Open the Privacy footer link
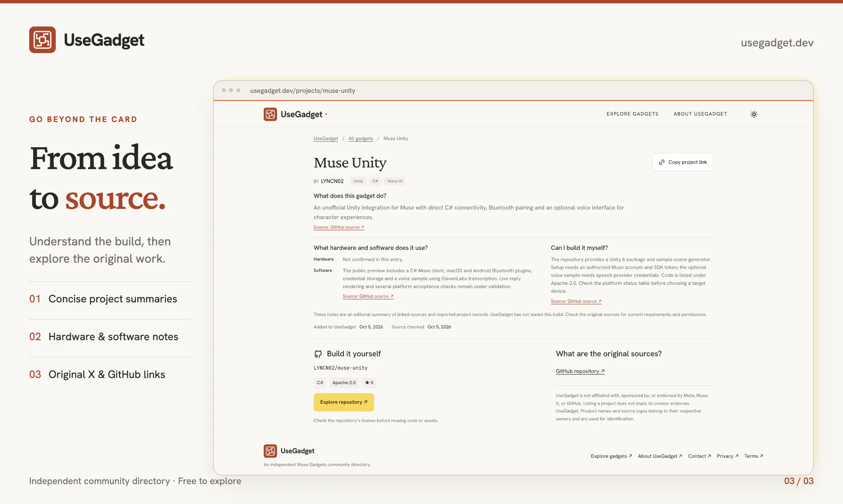Viewport: 843px width, 504px height. pos(728,456)
